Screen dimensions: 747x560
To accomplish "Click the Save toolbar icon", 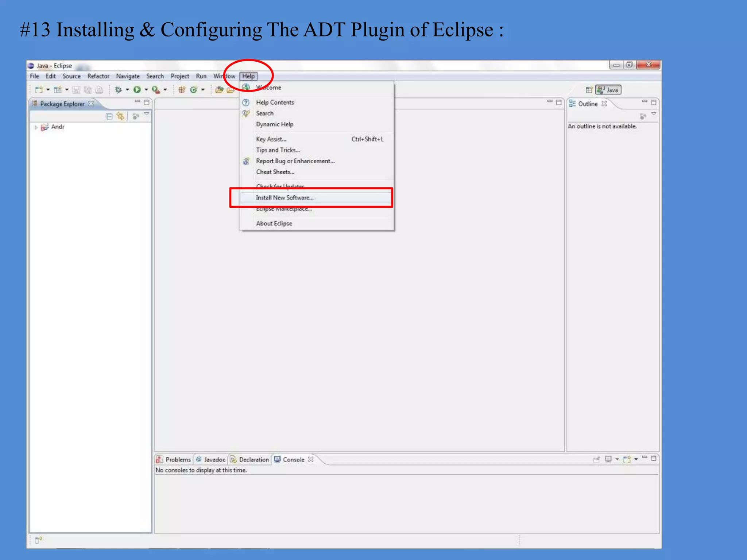I will [76, 90].
